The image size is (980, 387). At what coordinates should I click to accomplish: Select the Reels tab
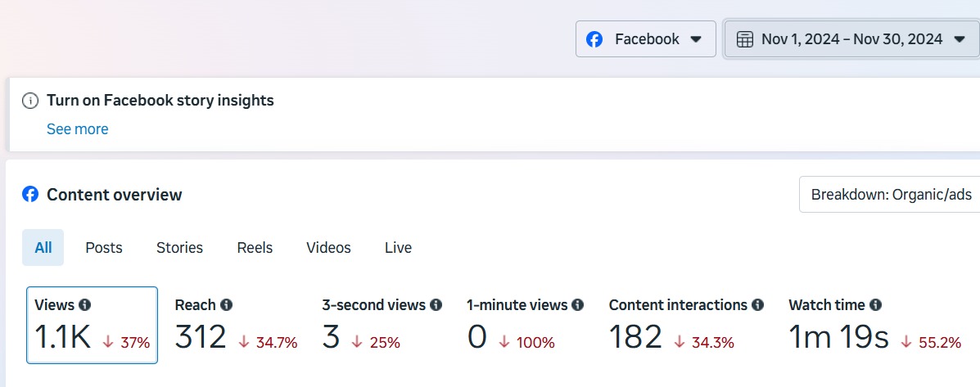point(255,248)
